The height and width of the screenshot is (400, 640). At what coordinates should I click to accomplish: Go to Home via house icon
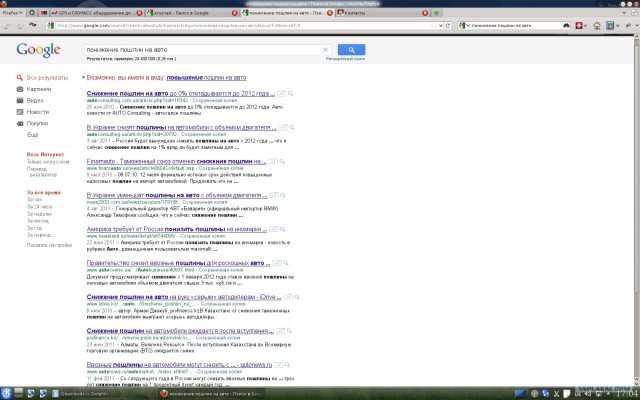597,26
